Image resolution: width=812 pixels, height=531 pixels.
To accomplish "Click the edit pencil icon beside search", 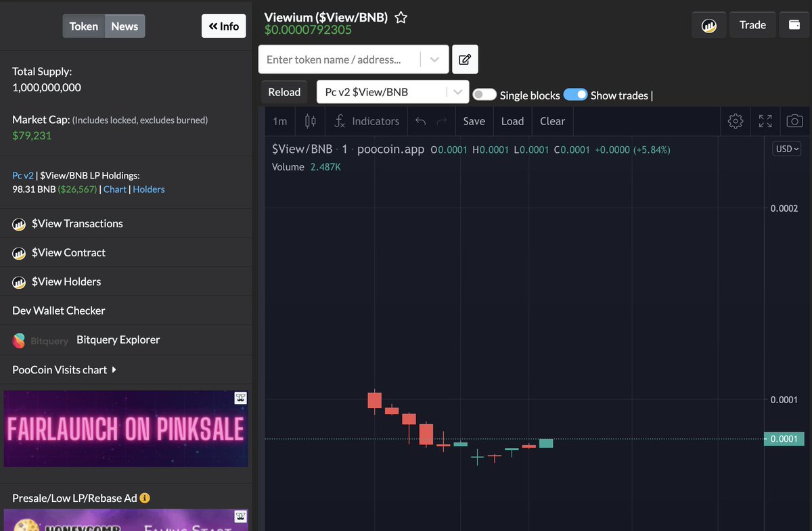I will (465, 60).
